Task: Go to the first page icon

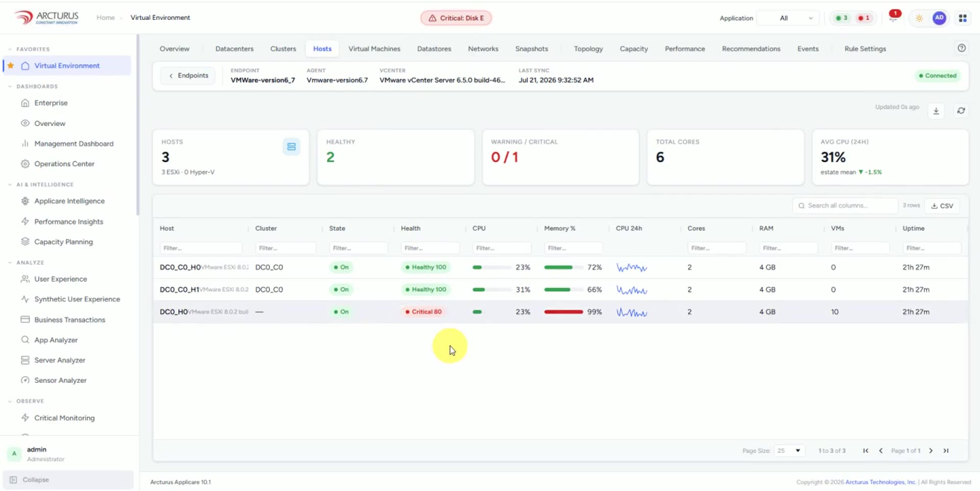Action: [x=866, y=451]
